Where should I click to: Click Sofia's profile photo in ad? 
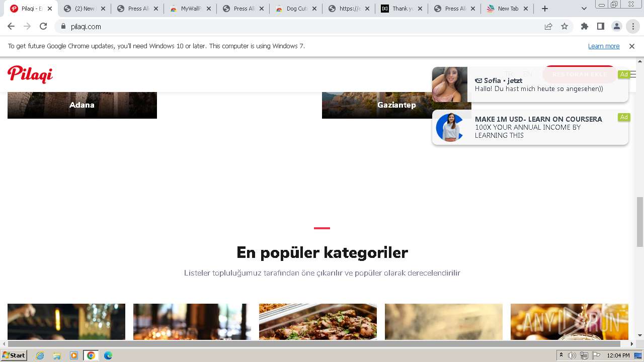point(450,84)
